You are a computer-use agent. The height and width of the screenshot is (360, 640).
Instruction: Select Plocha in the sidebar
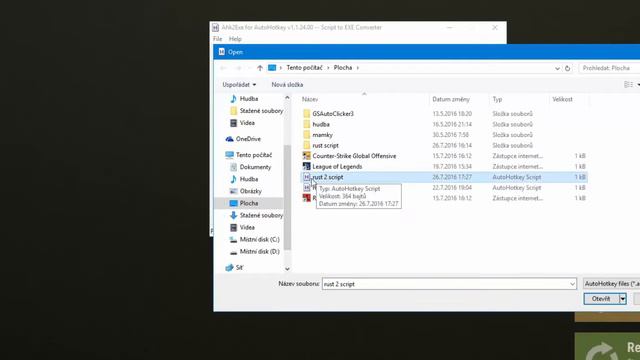[x=249, y=203]
